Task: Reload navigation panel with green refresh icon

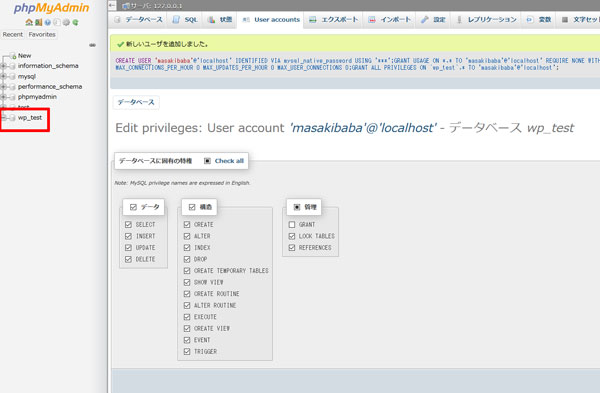Action: point(75,22)
